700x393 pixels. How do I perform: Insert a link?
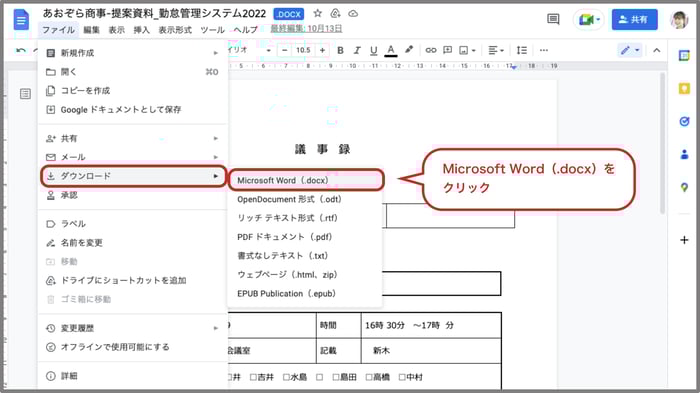[430, 50]
